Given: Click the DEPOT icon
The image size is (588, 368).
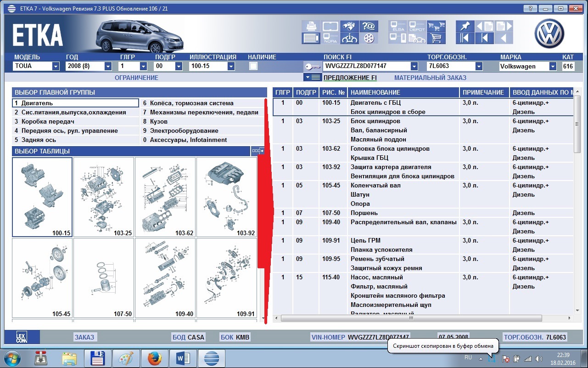Looking at the screenshot, I should (x=417, y=26).
